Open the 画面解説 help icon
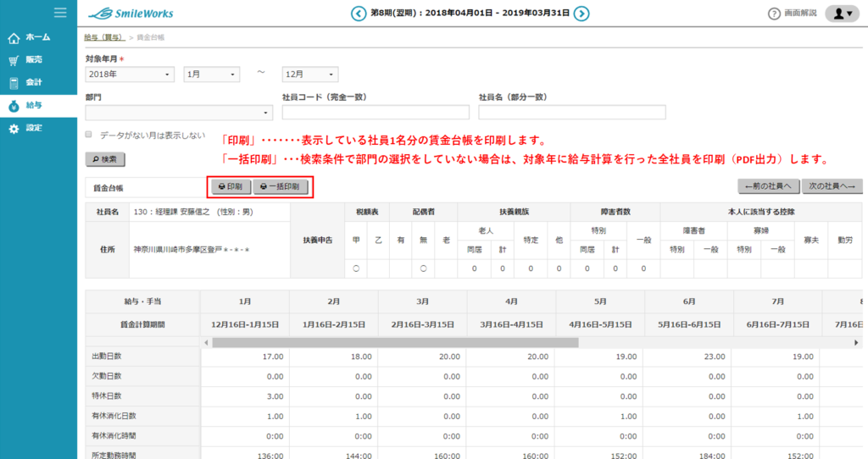 [774, 14]
